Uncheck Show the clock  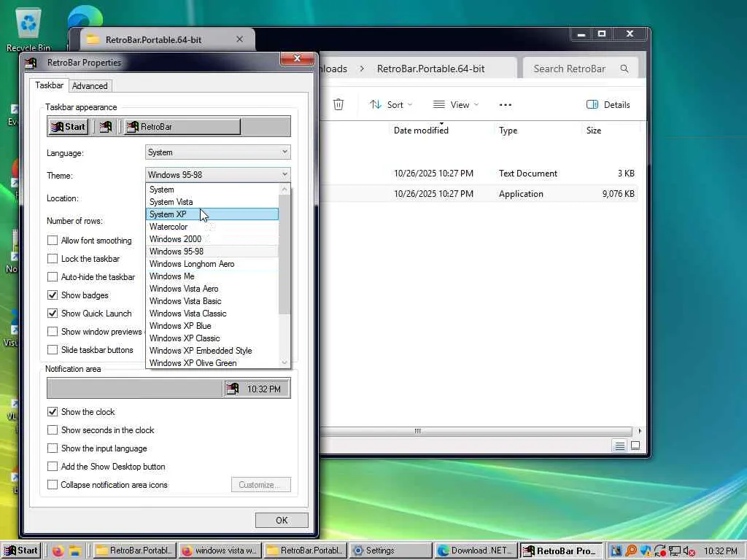(53, 412)
